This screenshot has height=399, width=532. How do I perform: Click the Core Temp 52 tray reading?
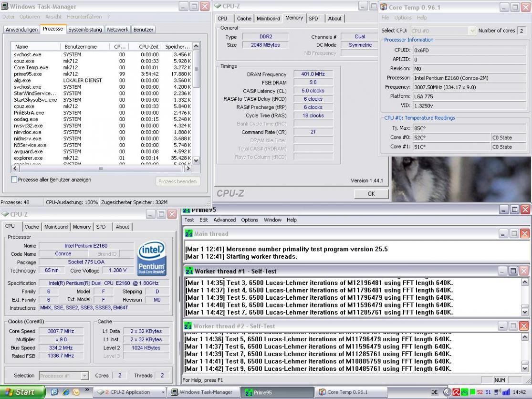coord(480,392)
